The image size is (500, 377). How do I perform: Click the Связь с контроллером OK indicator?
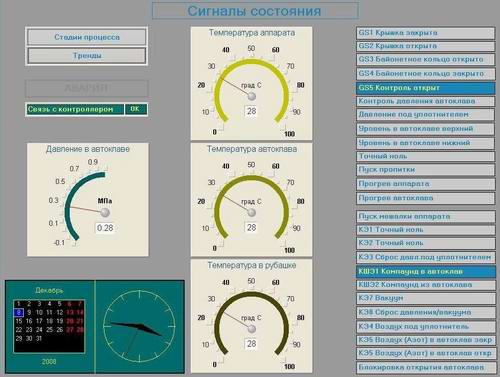135,109
